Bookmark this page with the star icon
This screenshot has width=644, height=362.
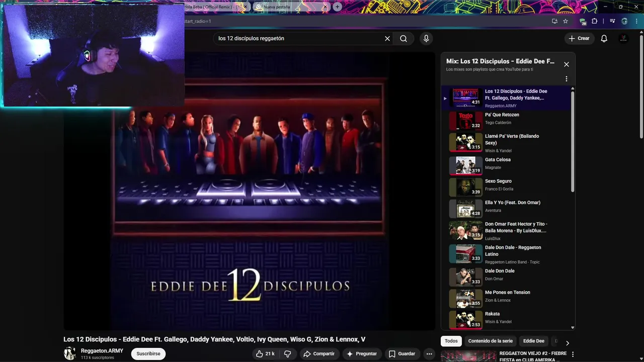566,21
